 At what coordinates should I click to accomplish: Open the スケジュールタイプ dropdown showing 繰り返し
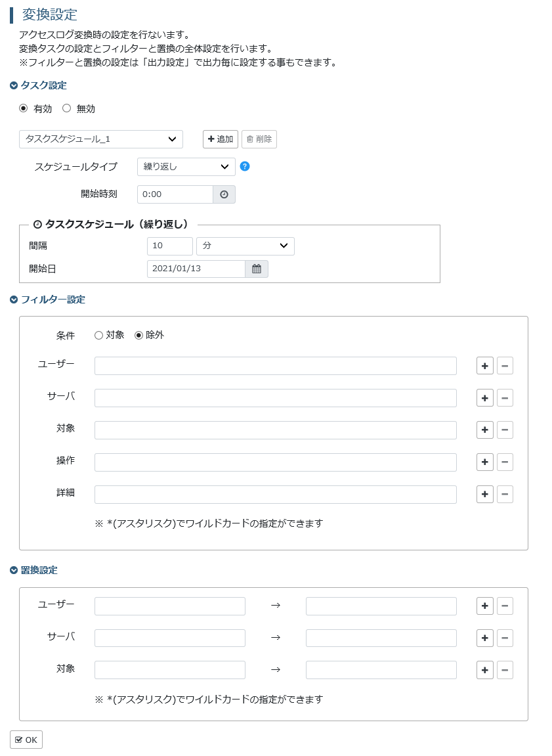coord(186,167)
